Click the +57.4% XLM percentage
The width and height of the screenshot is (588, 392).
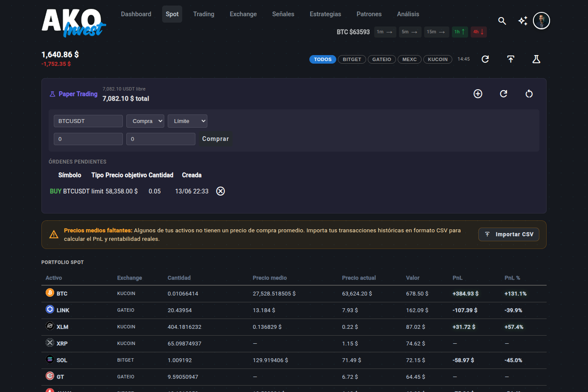point(514,327)
